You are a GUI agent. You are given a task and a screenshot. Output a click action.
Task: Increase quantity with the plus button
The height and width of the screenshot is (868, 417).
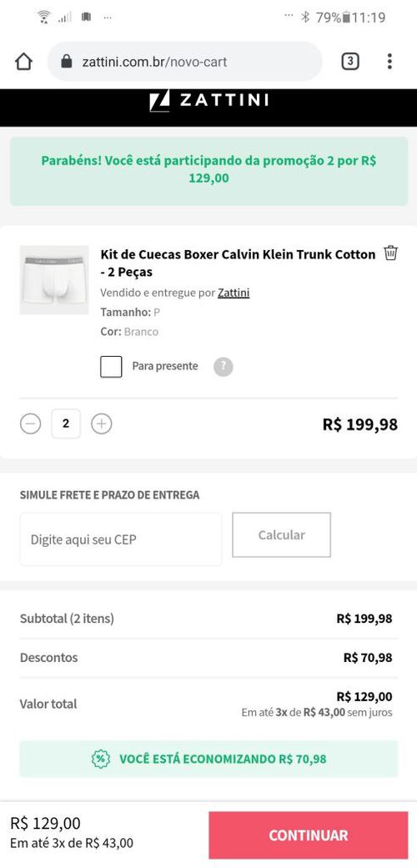(102, 424)
